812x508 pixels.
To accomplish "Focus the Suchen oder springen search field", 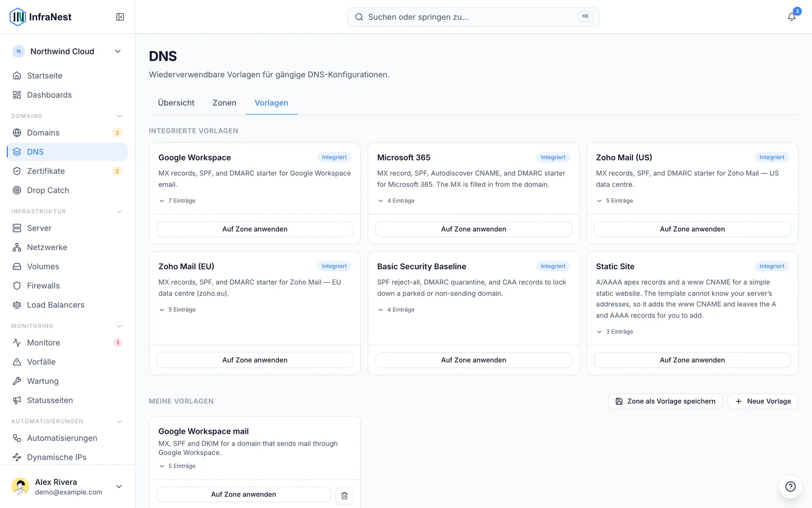I will (473, 17).
